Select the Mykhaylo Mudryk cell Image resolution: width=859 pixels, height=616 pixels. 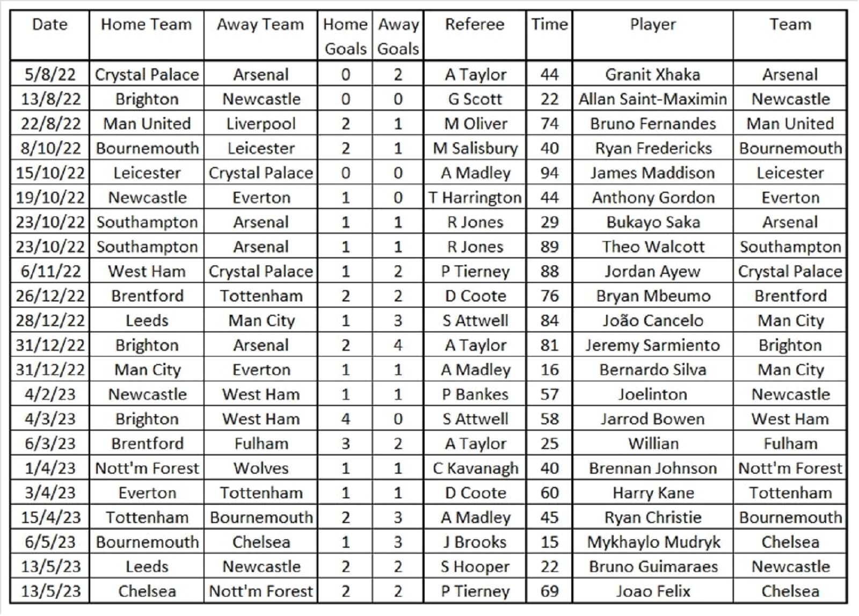pyautogui.click(x=653, y=542)
